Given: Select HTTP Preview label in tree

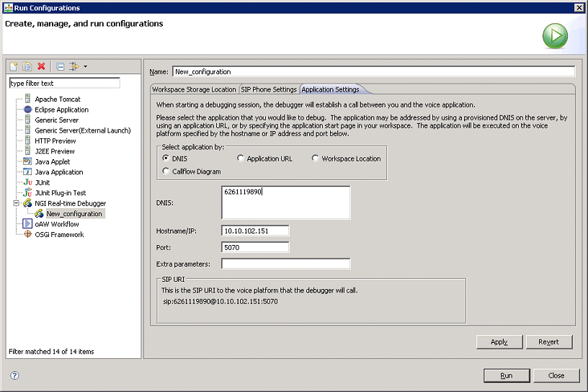Looking at the screenshot, I should [55, 141].
